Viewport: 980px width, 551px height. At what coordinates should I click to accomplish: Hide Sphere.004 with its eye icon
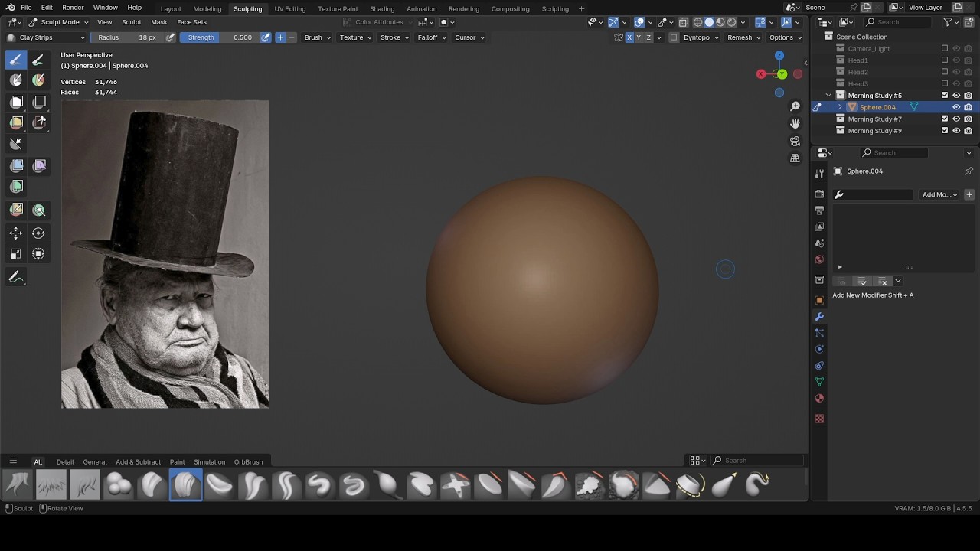956,107
